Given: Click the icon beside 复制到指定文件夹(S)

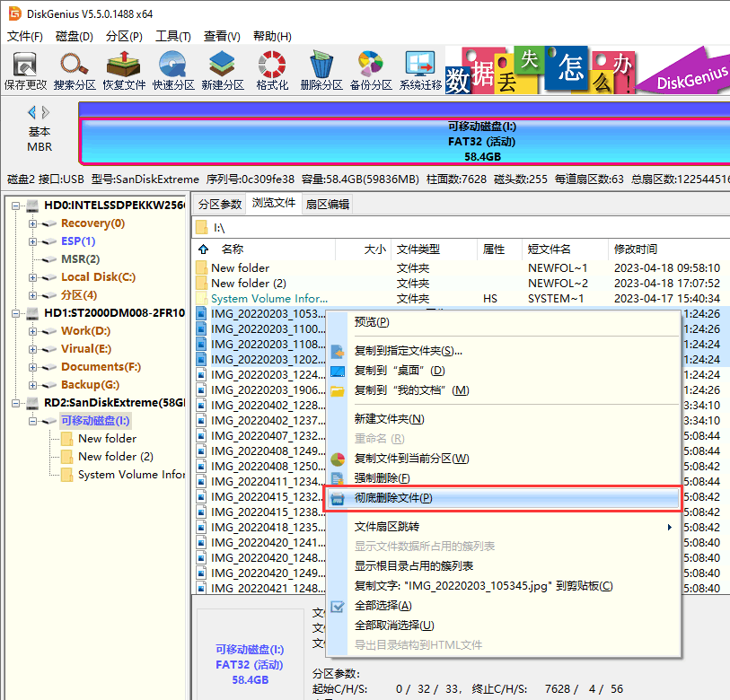Looking at the screenshot, I should click(x=338, y=352).
